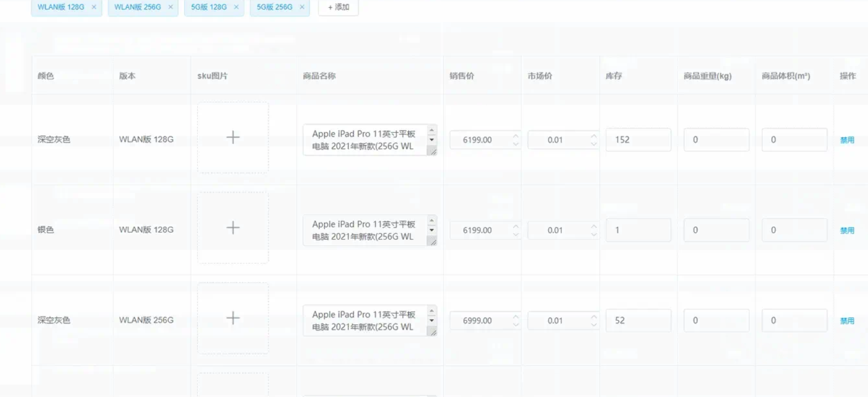Remove the 5G版 256G tag
Screen dimensions: 868x397
click(302, 7)
